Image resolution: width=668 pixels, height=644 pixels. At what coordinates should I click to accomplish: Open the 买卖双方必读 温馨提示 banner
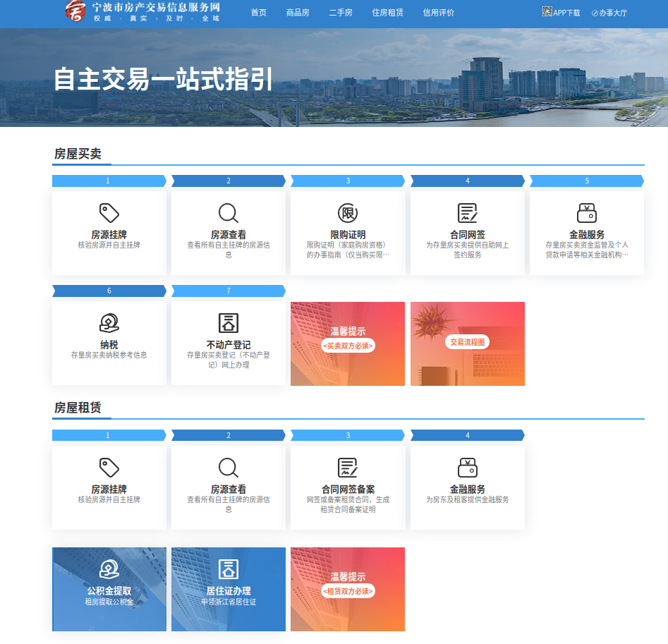pos(348,344)
